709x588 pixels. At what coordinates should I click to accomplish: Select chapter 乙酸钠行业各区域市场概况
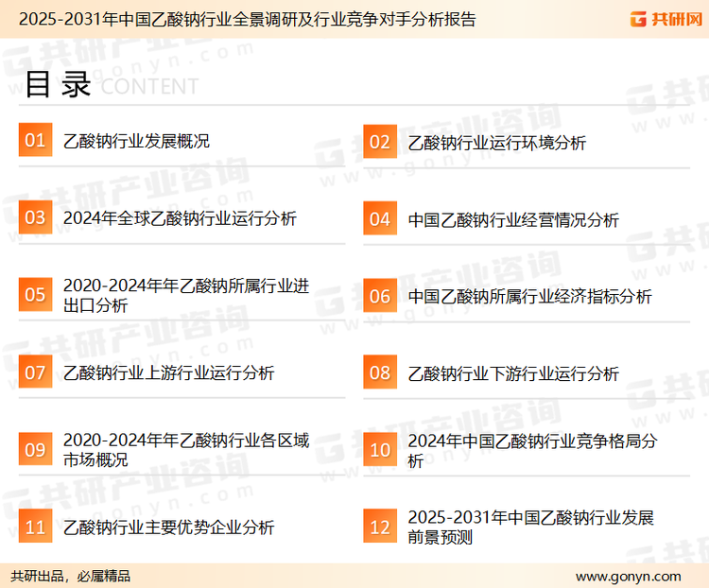pyautogui.click(x=186, y=450)
